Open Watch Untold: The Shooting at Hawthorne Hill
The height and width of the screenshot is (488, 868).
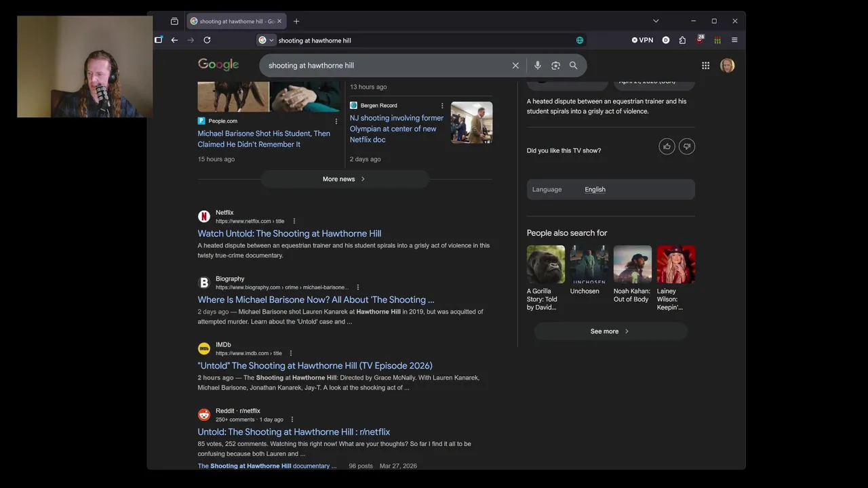pyautogui.click(x=290, y=233)
